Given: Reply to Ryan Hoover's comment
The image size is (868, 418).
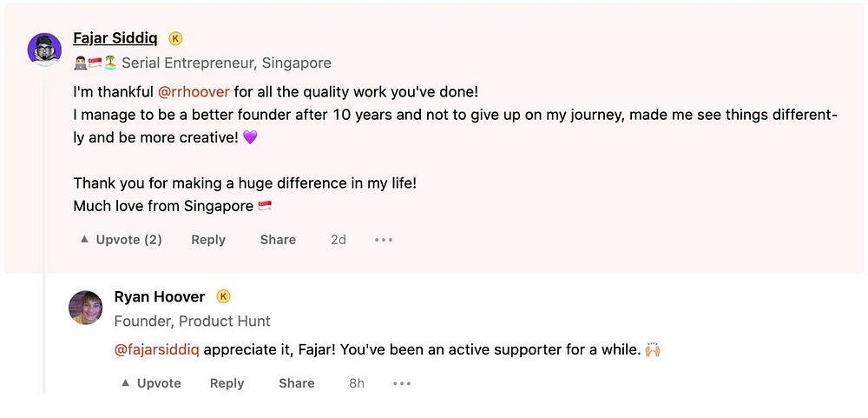Looking at the screenshot, I should click(x=227, y=383).
